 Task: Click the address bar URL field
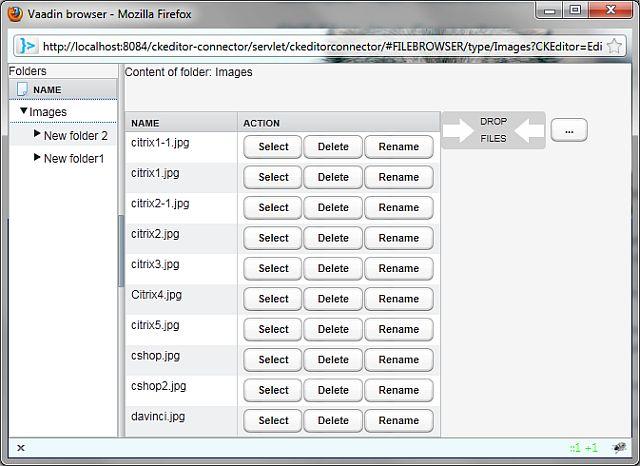[x=322, y=47]
